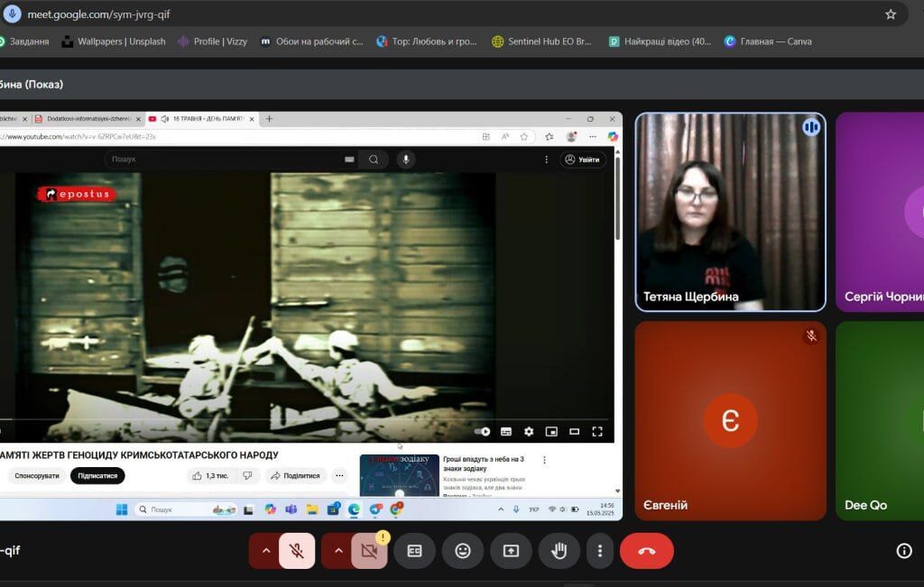This screenshot has height=587, width=924.
Task: Open the YouTube on-screen keyboard icon
Action: pos(349,160)
